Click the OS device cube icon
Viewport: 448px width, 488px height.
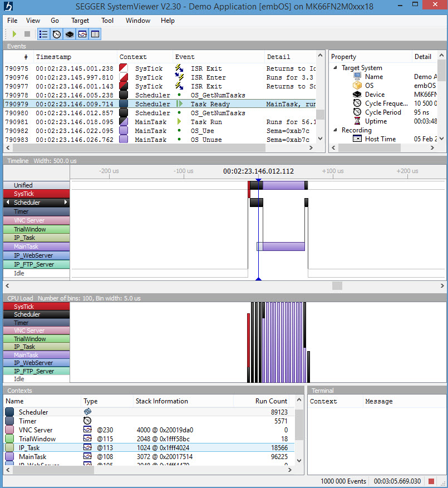point(357,85)
